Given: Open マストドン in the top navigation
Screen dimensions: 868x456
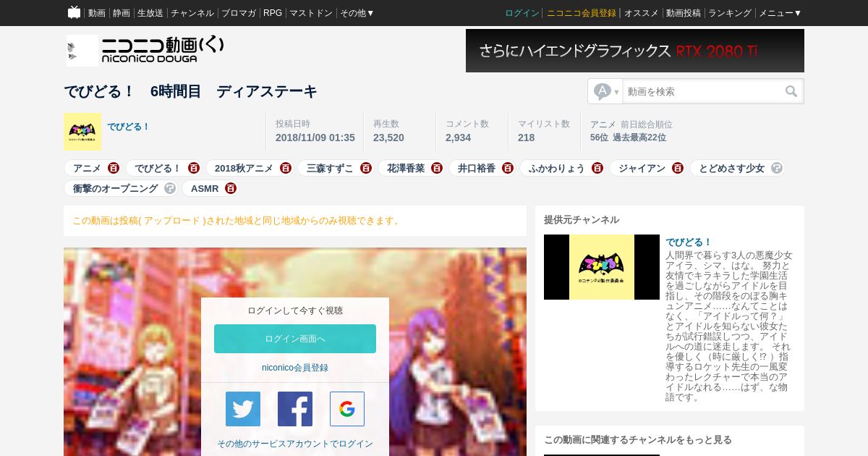Looking at the screenshot, I should 311,13.
